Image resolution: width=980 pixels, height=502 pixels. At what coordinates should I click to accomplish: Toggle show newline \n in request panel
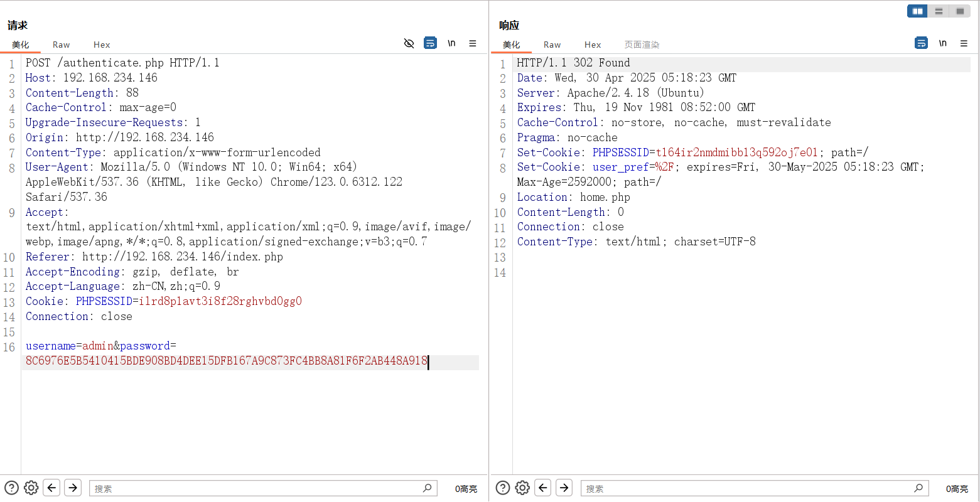pyautogui.click(x=451, y=43)
